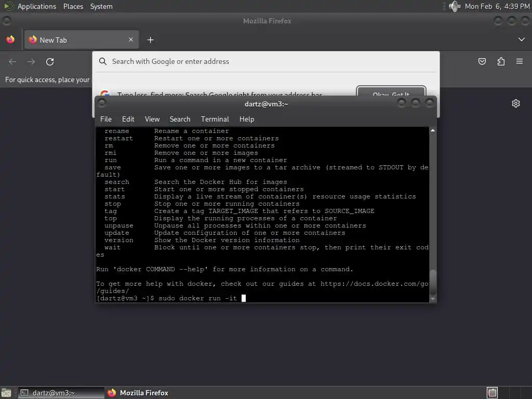The width and height of the screenshot is (532, 399).
Task: Click the Firefox back arrow
Action: 12,62
